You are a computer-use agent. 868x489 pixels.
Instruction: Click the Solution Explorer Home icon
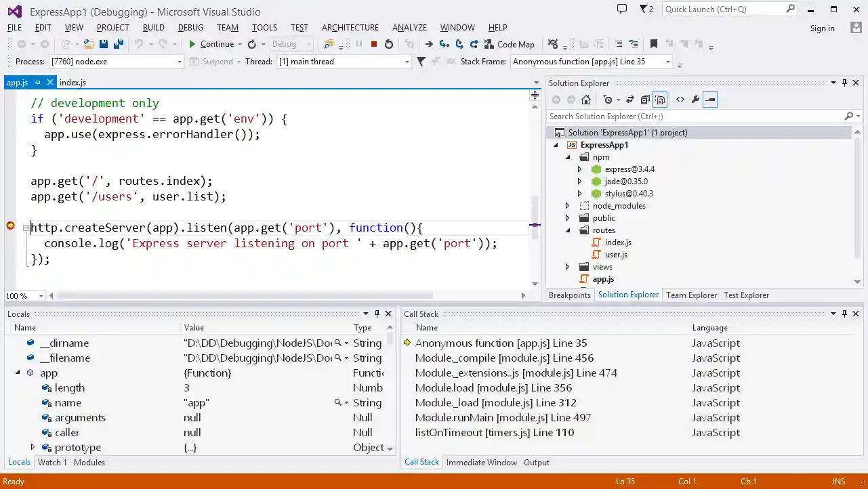pos(586,100)
